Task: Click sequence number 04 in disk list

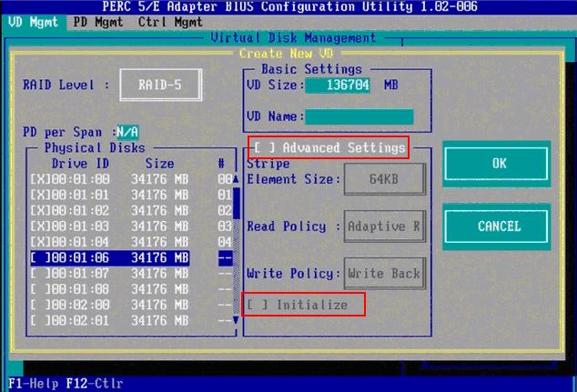Action: 225,242
